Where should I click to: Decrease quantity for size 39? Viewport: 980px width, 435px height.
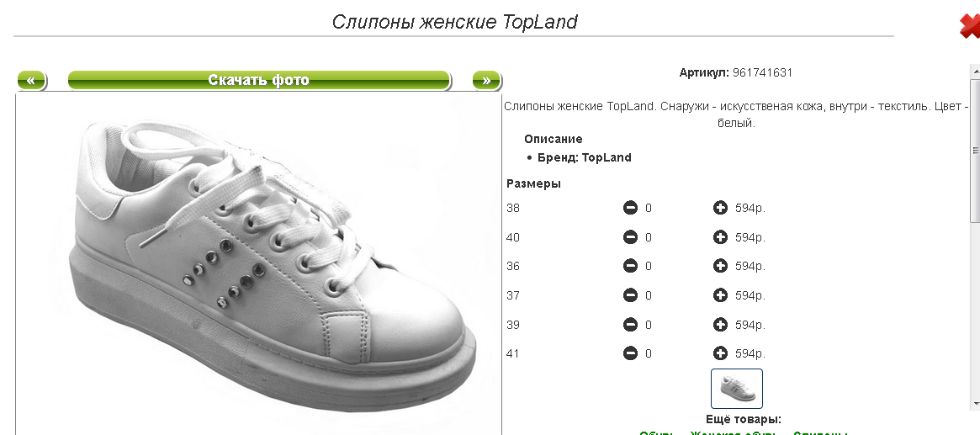point(630,325)
